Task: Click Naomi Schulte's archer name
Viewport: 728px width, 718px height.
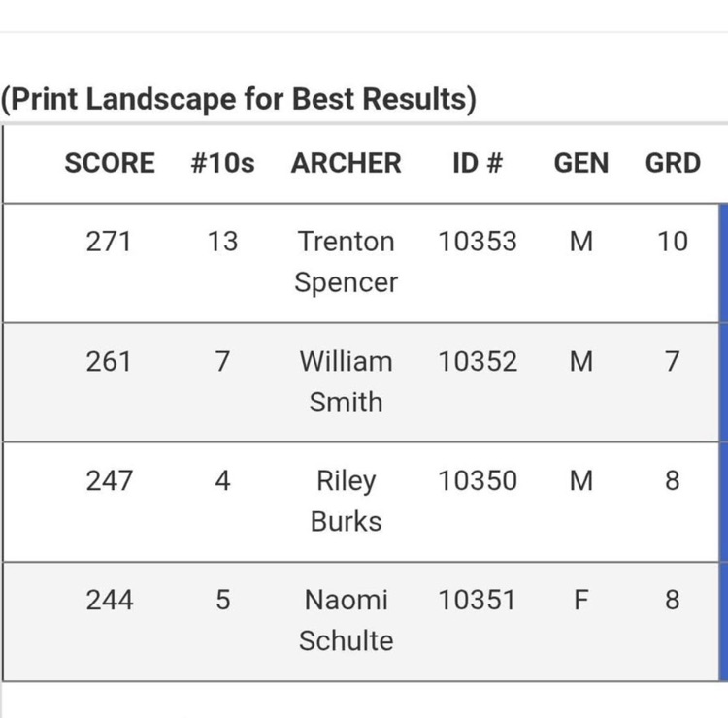Action: click(x=346, y=620)
